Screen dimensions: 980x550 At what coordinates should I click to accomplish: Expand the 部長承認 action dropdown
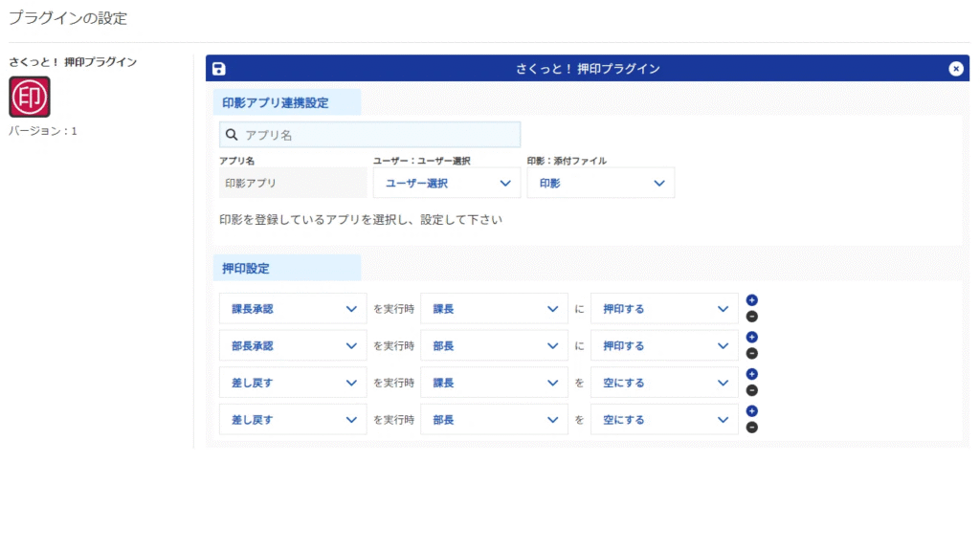[293, 346]
